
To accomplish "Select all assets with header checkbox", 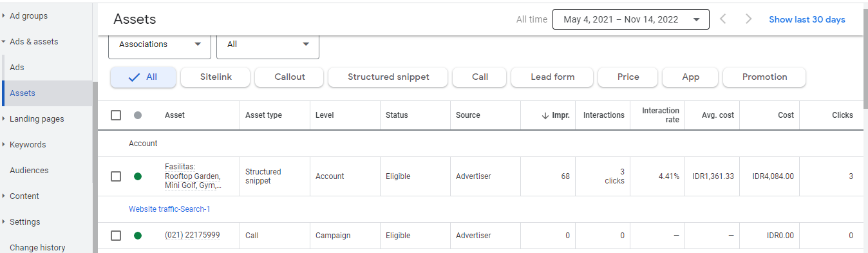I will [116, 115].
